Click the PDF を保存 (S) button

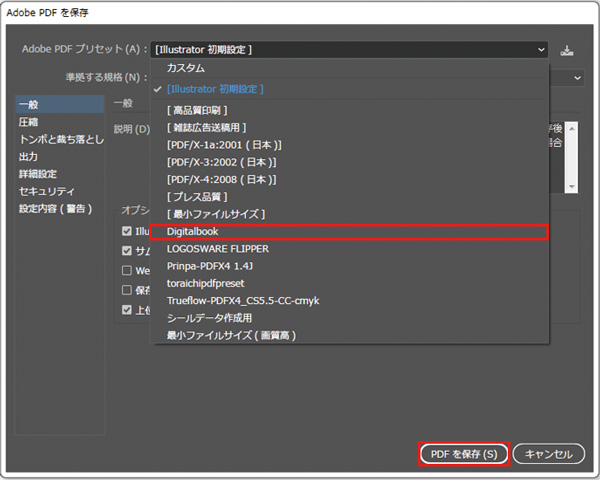(x=464, y=454)
